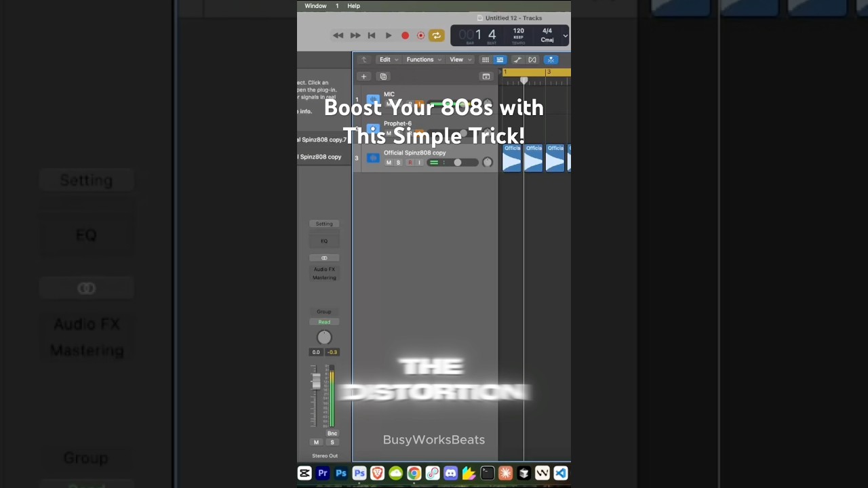The image size is (868, 488).
Task: Click the beat position display showing 4
Action: 492,35
